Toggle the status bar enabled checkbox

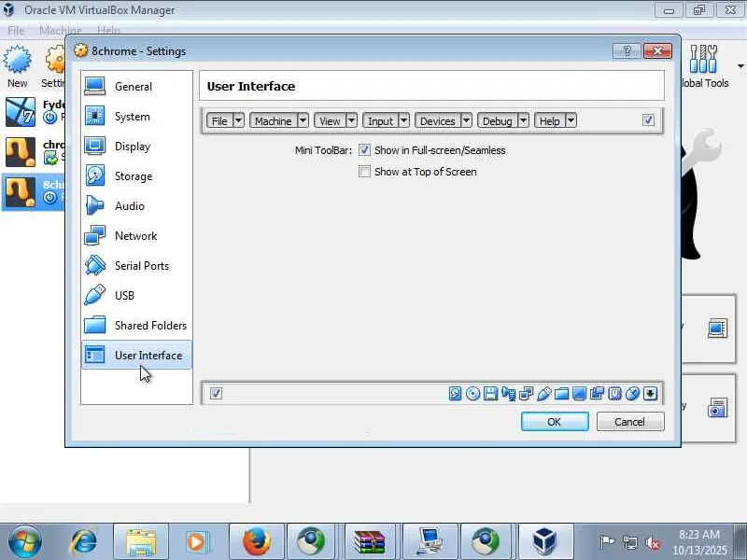click(x=216, y=393)
